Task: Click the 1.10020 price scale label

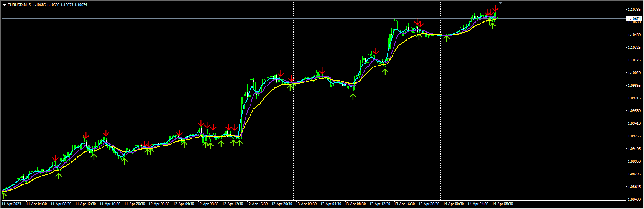Action: coord(634,73)
